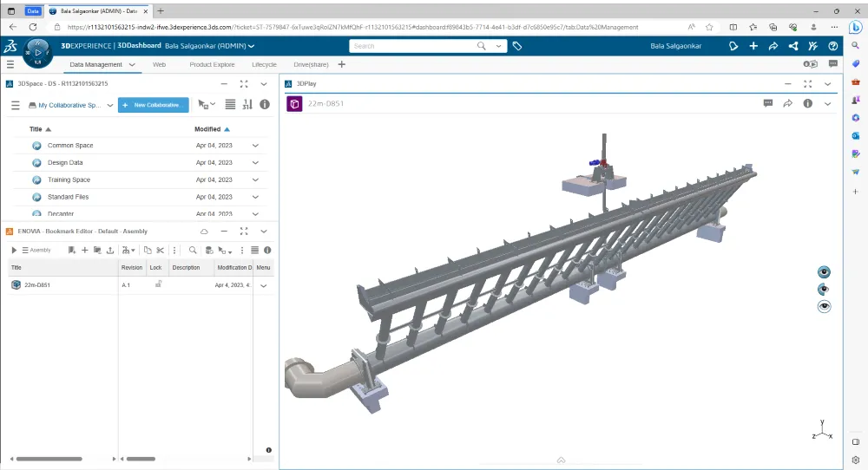The width and height of the screenshot is (868, 470).
Task: Open the 3DEXPERIENCE compass
Action: click(x=38, y=52)
